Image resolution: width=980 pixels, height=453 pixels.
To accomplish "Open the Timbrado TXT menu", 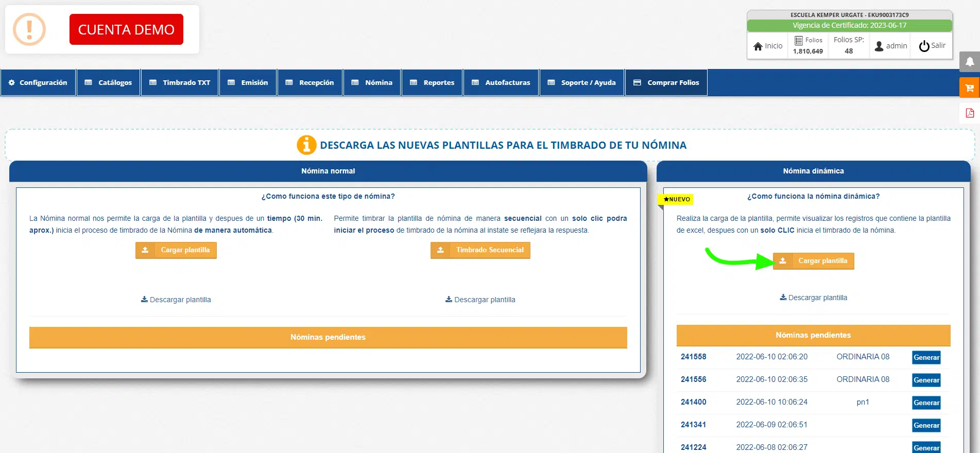I will (x=180, y=82).
